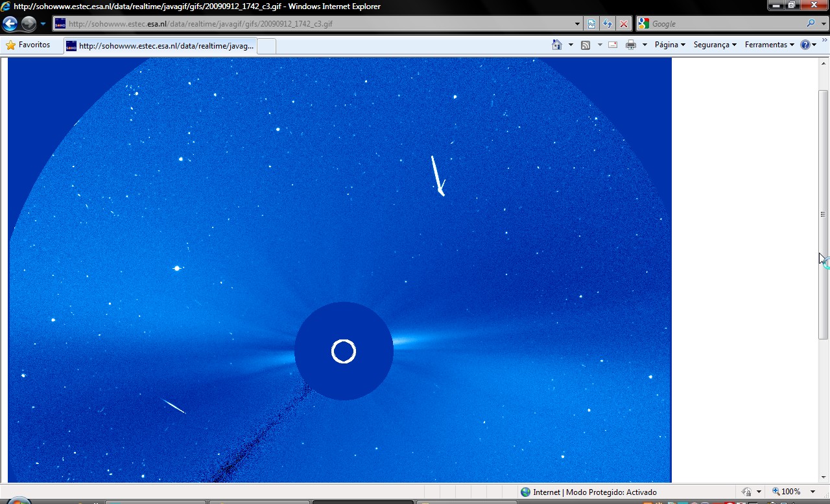Viewport: 830px width, 504px height.
Task: Expand the Home button dropdown arrow
Action: (571, 45)
